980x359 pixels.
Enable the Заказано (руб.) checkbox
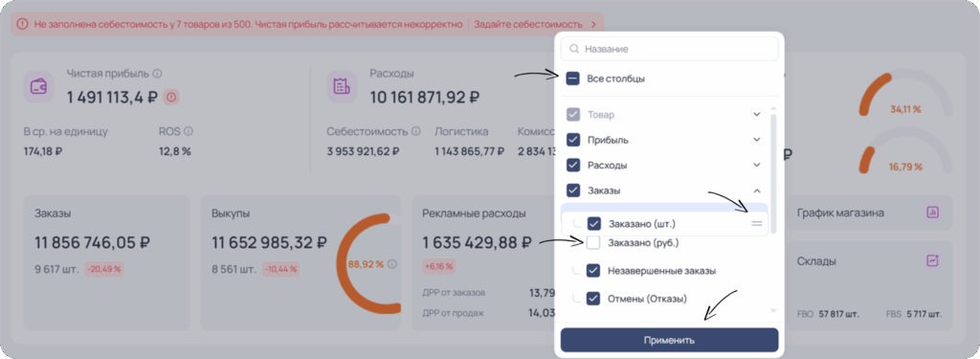(593, 242)
